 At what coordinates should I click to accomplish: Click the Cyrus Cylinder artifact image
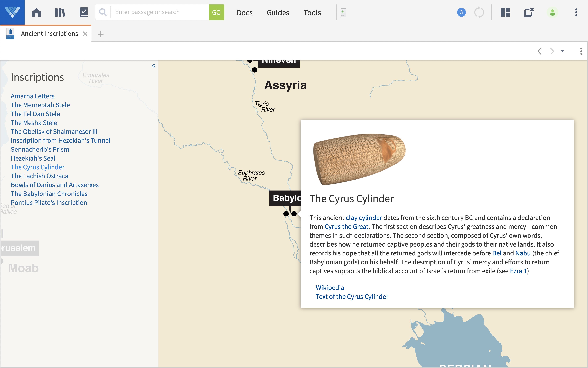(x=359, y=159)
